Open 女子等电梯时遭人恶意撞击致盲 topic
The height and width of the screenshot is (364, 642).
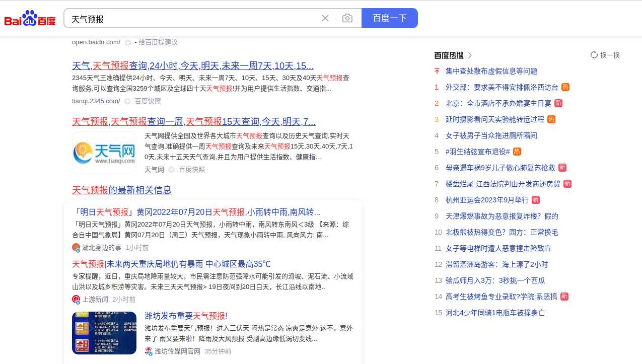pyautogui.click(x=498, y=248)
